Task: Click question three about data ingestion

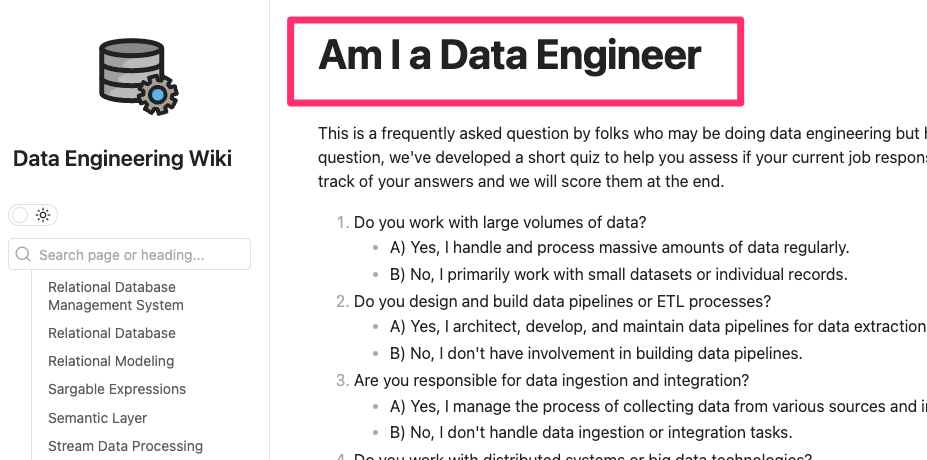Action: pyautogui.click(x=552, y=380)
